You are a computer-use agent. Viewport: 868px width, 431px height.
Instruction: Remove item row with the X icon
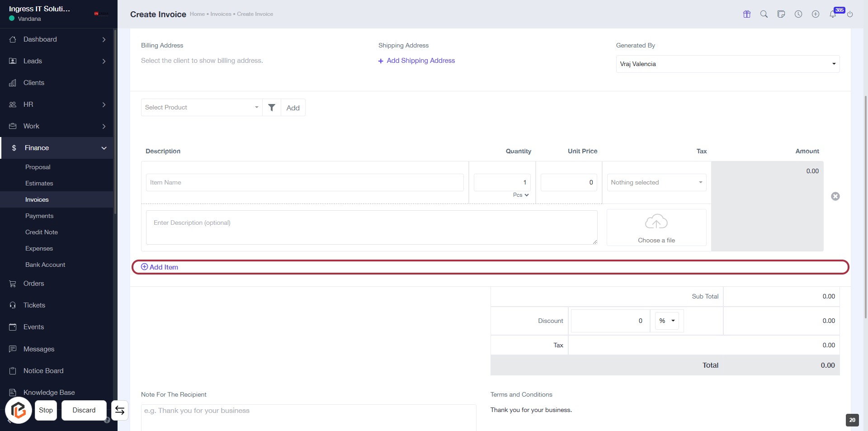[835, 196]
